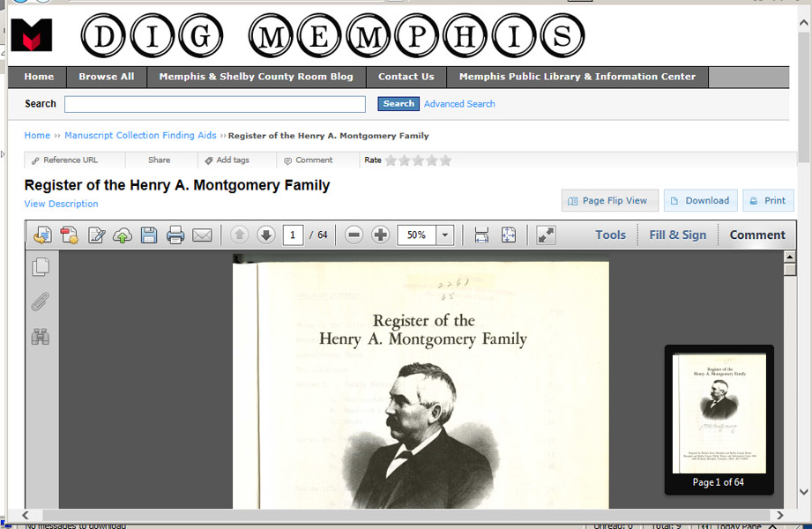Click horizontal scrollbar right arrow

pos(780,515)
